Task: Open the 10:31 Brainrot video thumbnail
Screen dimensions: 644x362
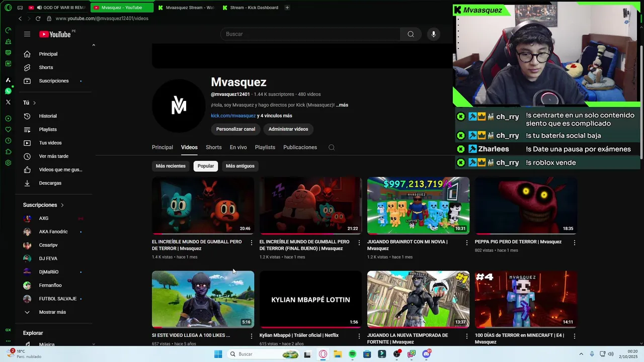Action: 418,206
